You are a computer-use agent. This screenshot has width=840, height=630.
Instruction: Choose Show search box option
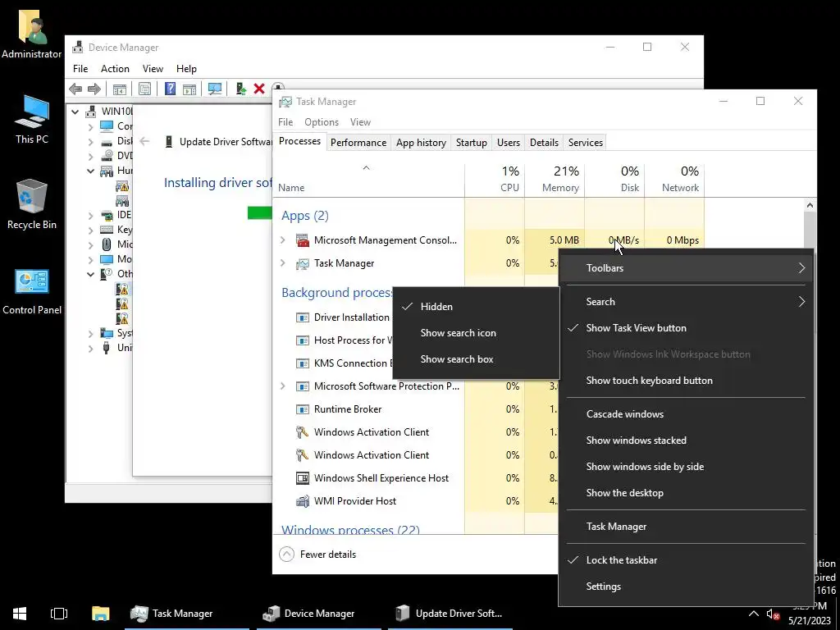tap(476, 359)
